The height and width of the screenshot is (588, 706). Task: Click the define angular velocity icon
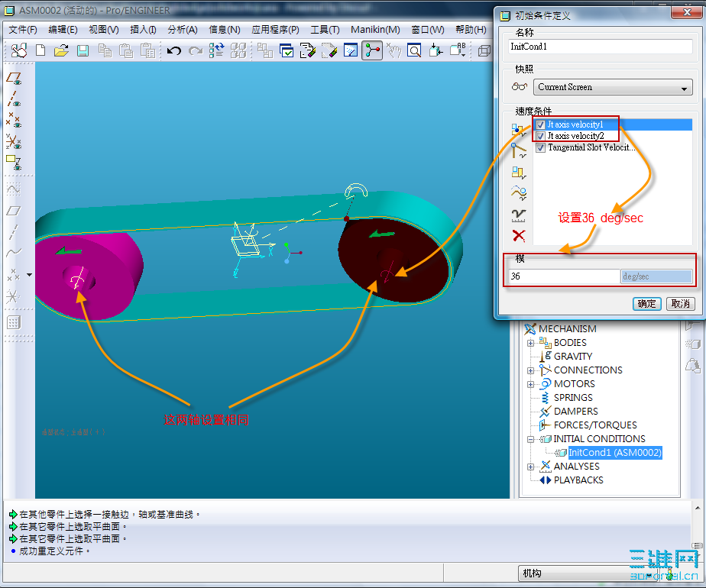518,173
